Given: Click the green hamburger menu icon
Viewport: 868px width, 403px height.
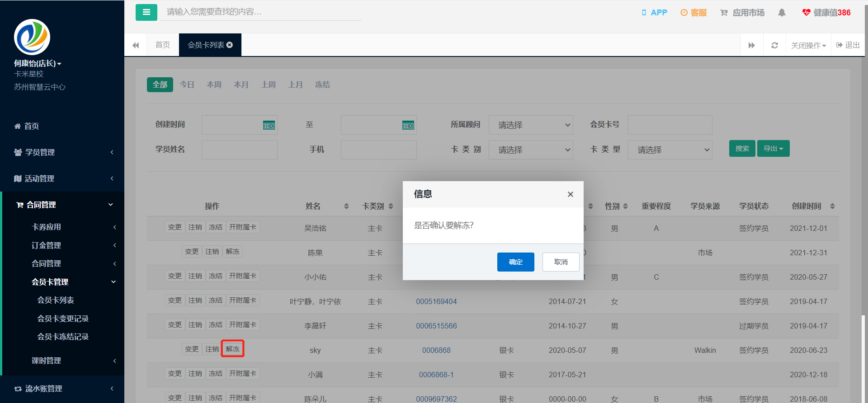Looking at the screenshot, I should point(146,12).
